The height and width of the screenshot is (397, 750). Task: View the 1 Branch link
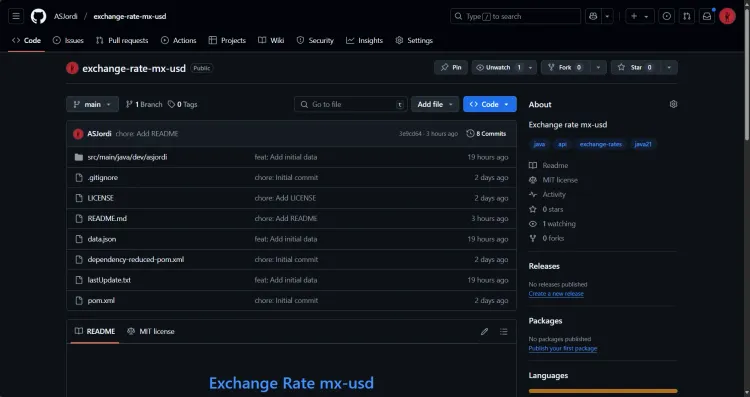[144, 104]
